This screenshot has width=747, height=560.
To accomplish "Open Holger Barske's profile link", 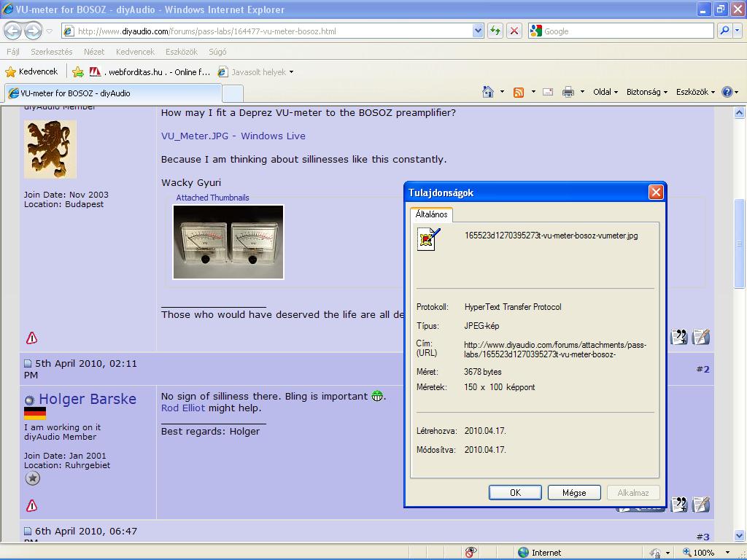I will click(88, 399).
